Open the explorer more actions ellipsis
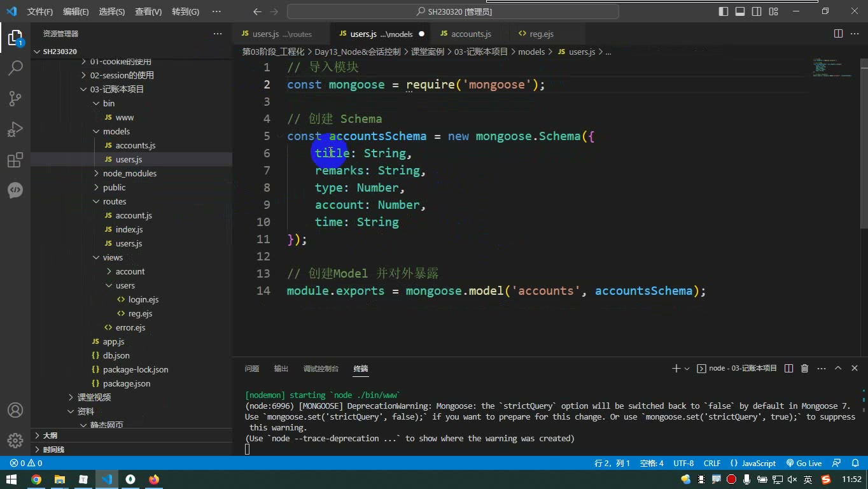868x489 pixels. tap(218, 34)
